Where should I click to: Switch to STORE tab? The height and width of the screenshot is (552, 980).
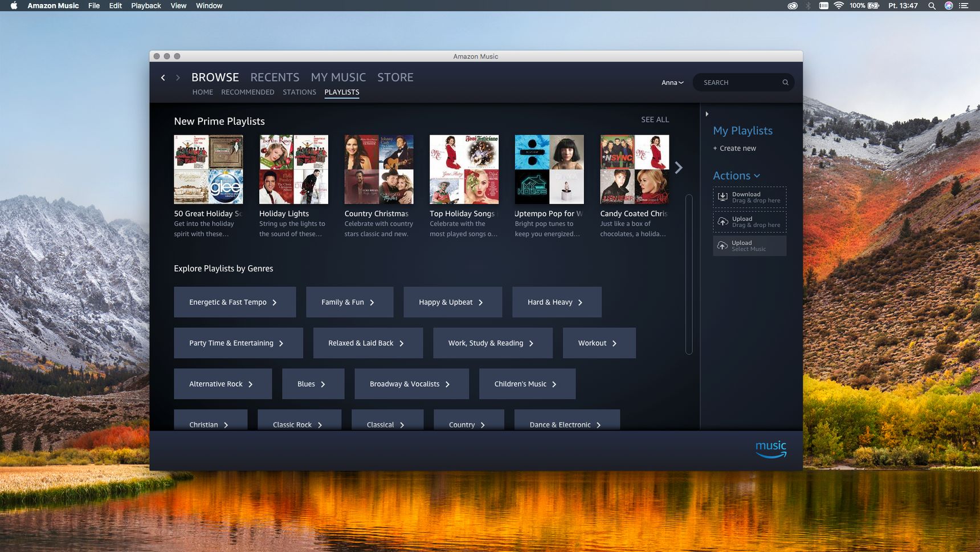(x=395, y=77)
